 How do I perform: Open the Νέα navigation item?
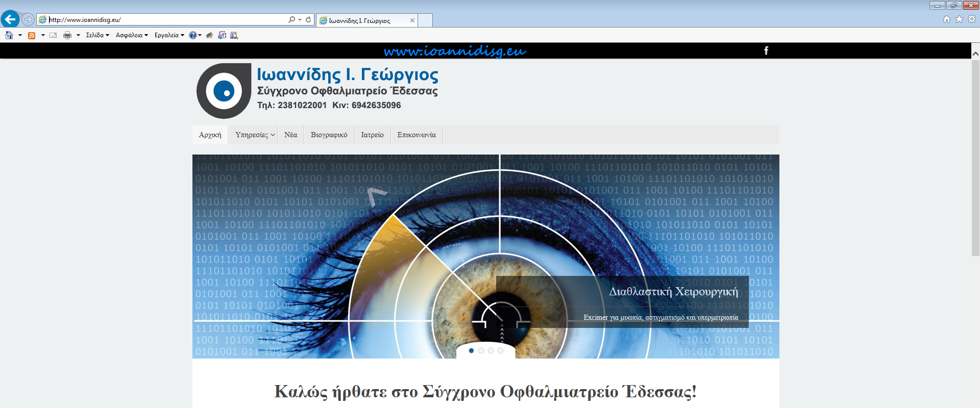291,135
